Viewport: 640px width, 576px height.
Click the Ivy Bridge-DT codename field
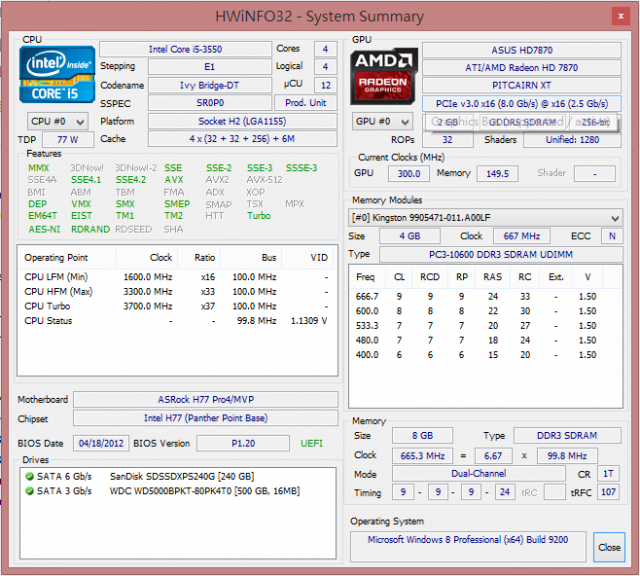[x=210, y=85]
